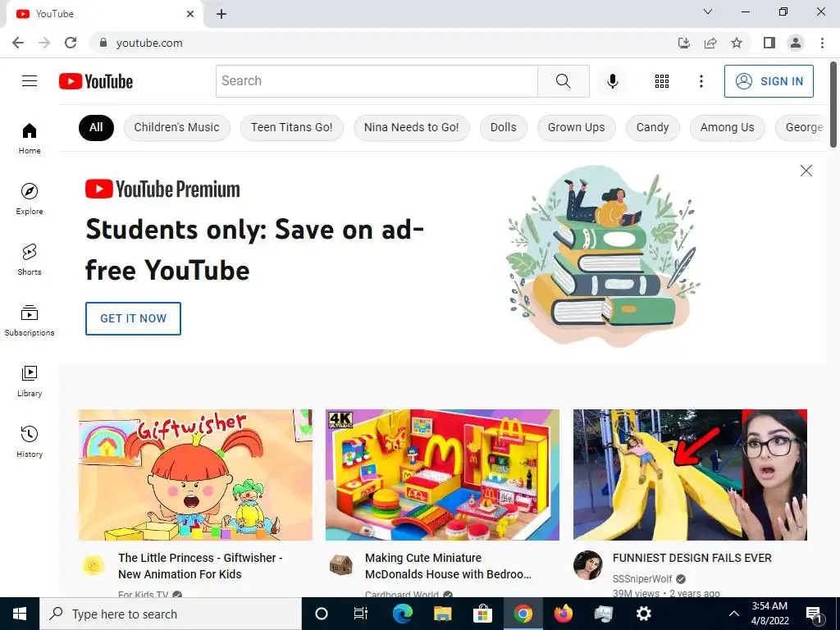Screen dimensions: 840x630
Task: Open Firefox from the taskbar
Action: (x=563, y=614)
